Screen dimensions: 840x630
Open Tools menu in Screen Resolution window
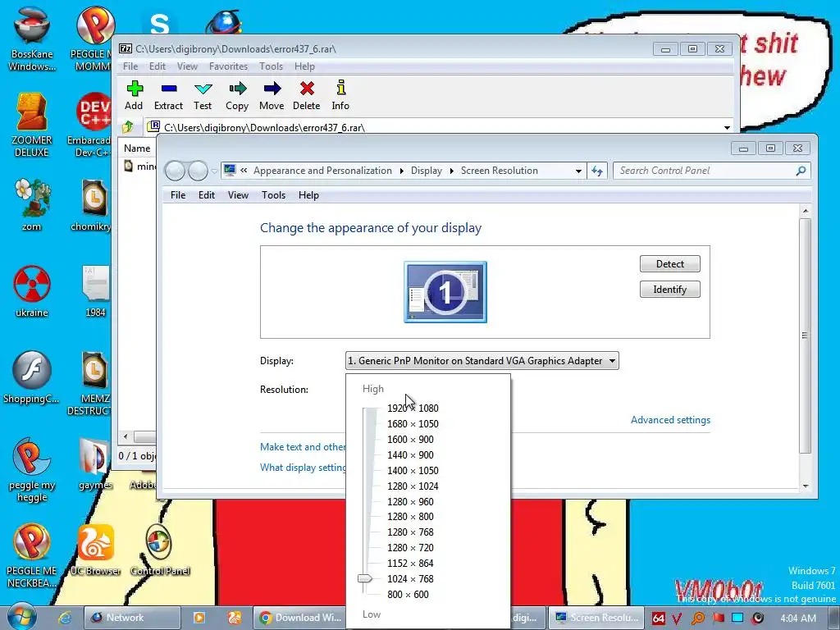(273, 195)
